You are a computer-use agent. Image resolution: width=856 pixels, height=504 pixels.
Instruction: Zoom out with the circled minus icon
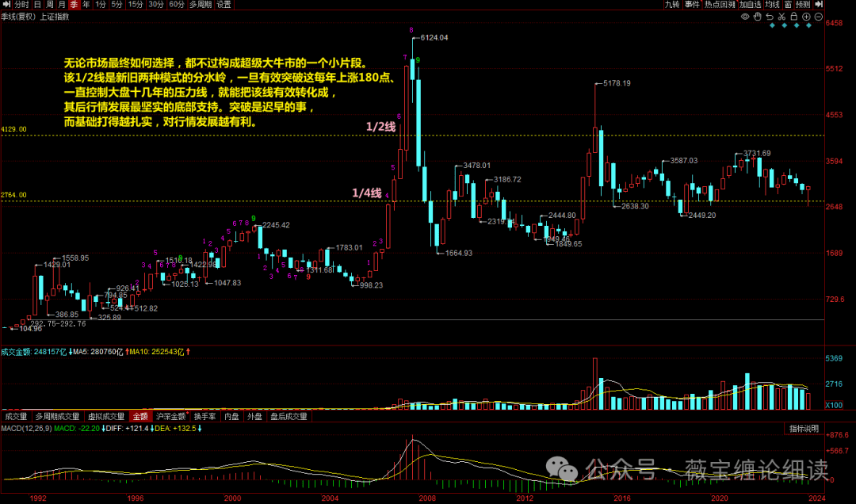[818, 17]
